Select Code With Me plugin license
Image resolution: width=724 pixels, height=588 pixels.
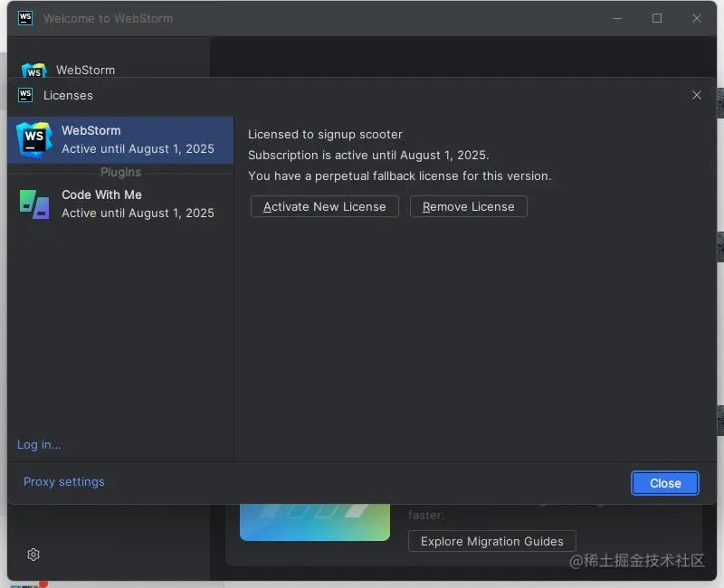click(120, 204)
